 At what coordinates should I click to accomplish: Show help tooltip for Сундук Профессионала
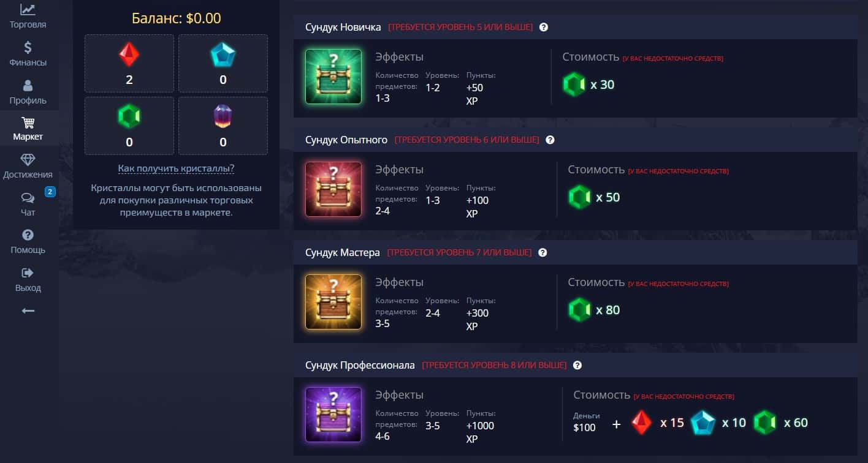[x=577, y=365]
